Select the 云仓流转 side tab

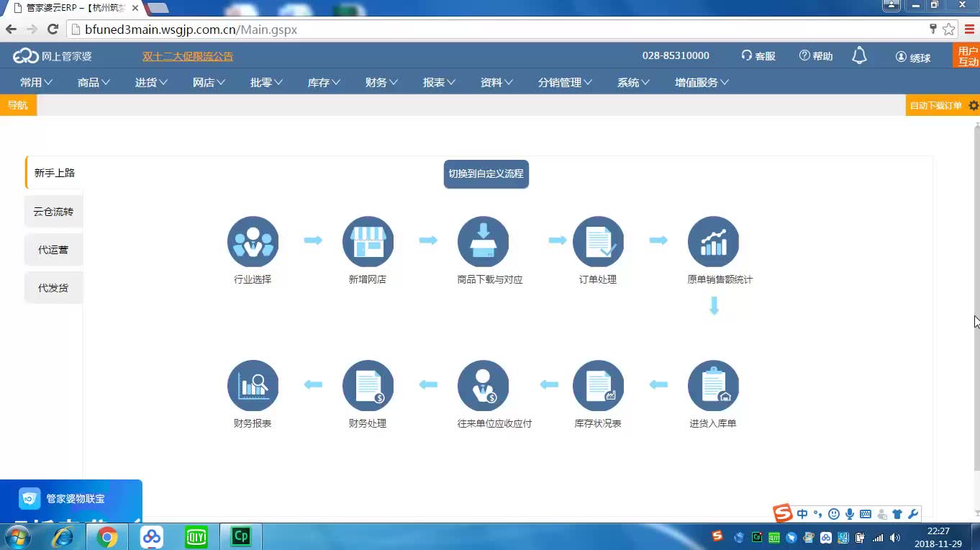[x=54, y=212]
